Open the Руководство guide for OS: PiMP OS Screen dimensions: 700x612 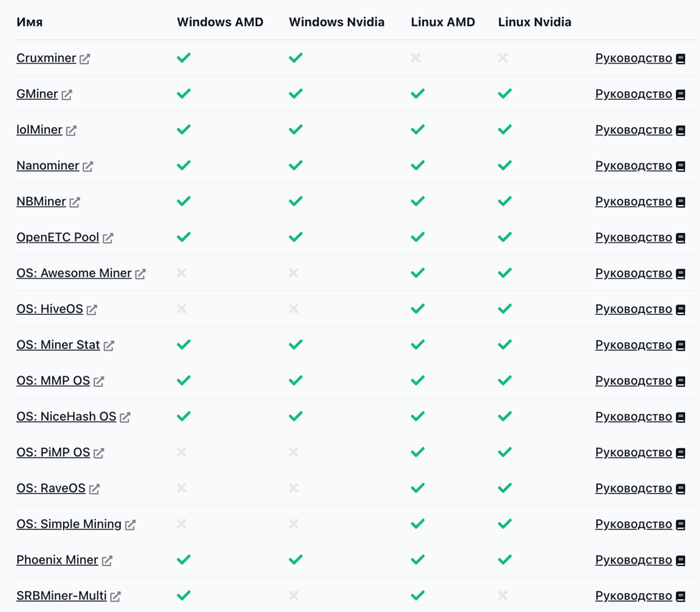633,452
